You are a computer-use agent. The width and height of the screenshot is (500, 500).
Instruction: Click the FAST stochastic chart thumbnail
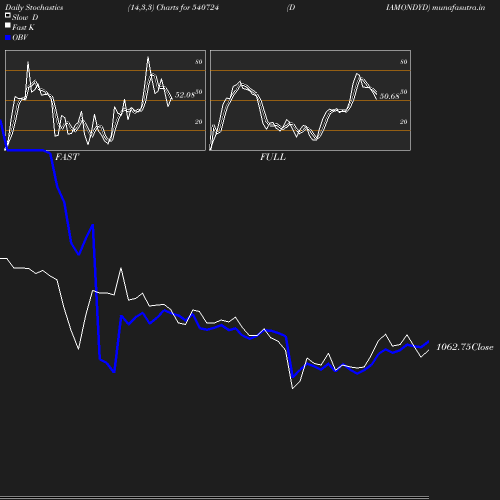[105, 100]
